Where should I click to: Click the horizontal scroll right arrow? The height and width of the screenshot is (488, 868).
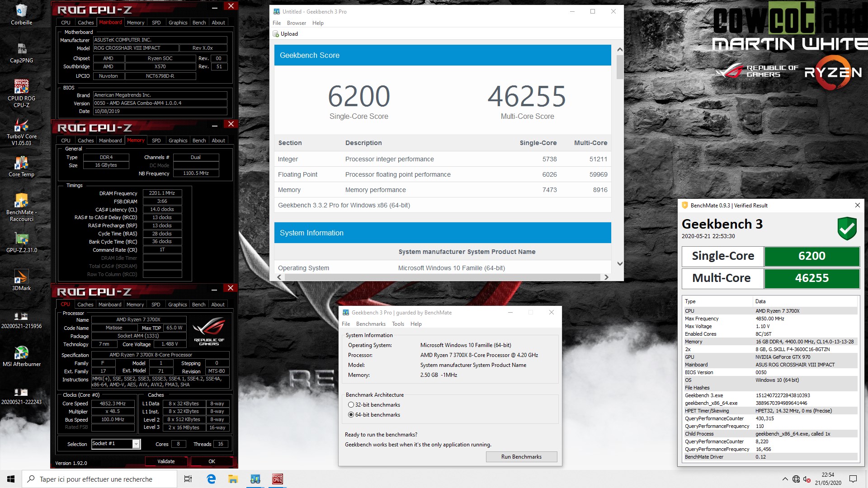pos(606,277)
